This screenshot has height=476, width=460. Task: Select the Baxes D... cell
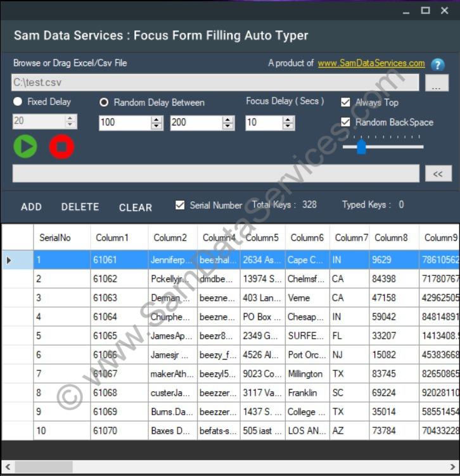coord(173,430)
